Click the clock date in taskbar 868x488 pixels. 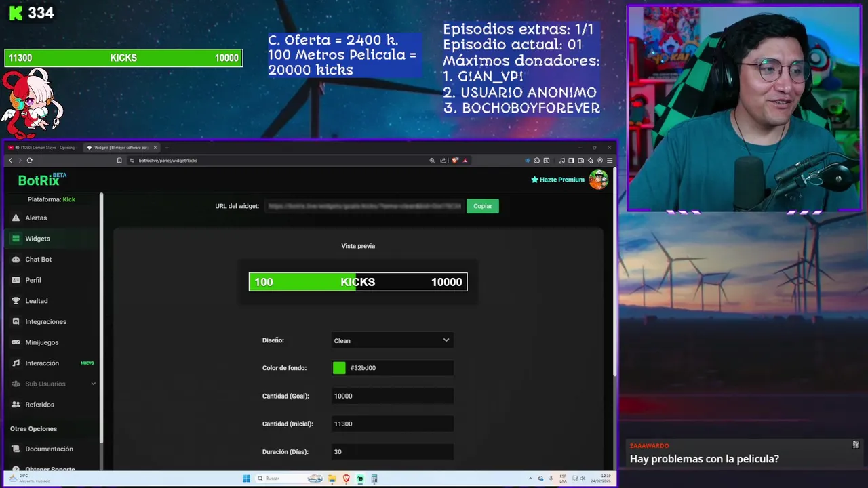coord(601,479)
